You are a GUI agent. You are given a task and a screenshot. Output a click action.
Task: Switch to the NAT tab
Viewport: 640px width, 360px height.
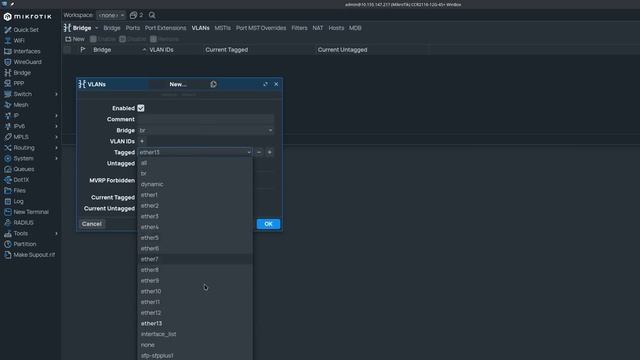[x=318, y=28]
